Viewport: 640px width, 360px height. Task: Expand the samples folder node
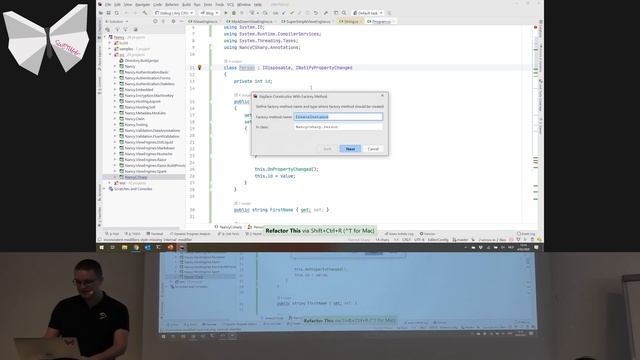(x=110, y=49)
